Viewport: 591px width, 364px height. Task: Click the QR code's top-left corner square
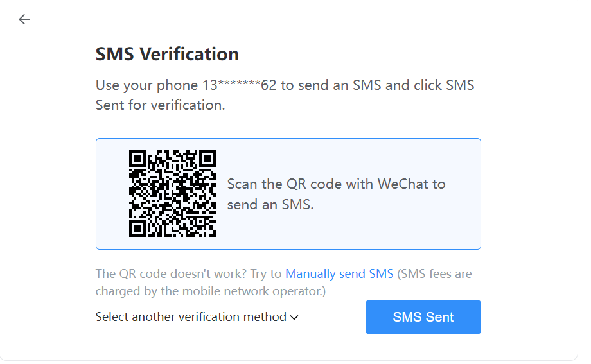[137, 158]
